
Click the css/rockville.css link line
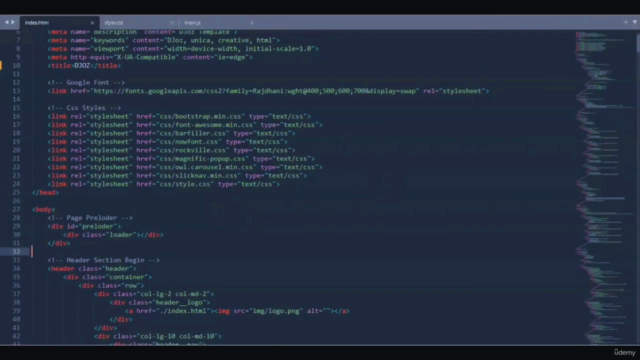coord(171,150)
